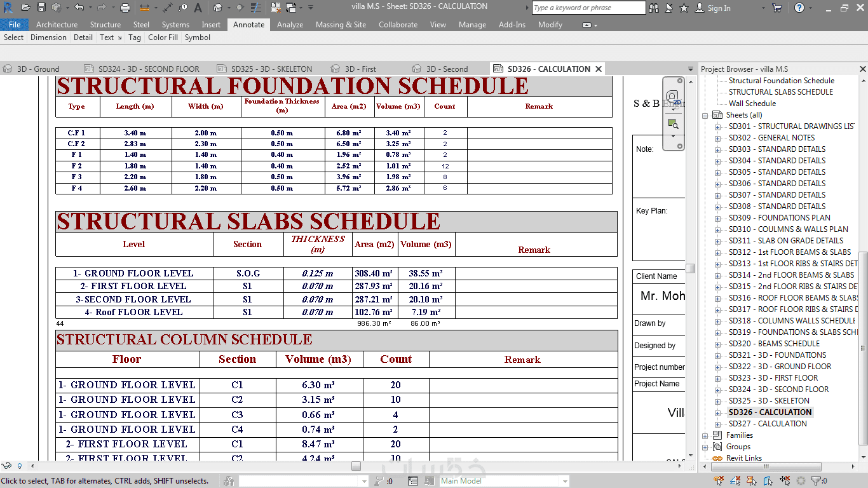Click the Print icon in quick access toolbar
Screen dimensions: 868x488
[125, 8]
